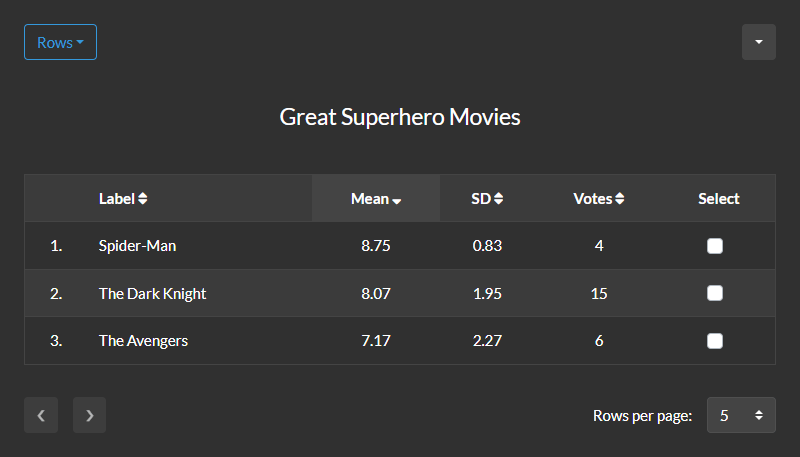800x457 pixels.
Task: Click the Label column sort icon
Action: tap(143, 199)
